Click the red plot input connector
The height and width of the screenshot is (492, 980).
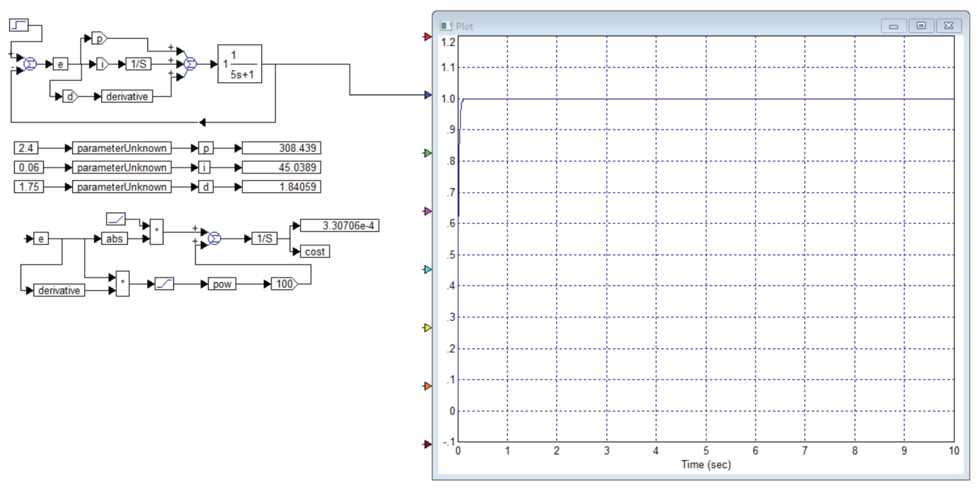click(428, 37)
